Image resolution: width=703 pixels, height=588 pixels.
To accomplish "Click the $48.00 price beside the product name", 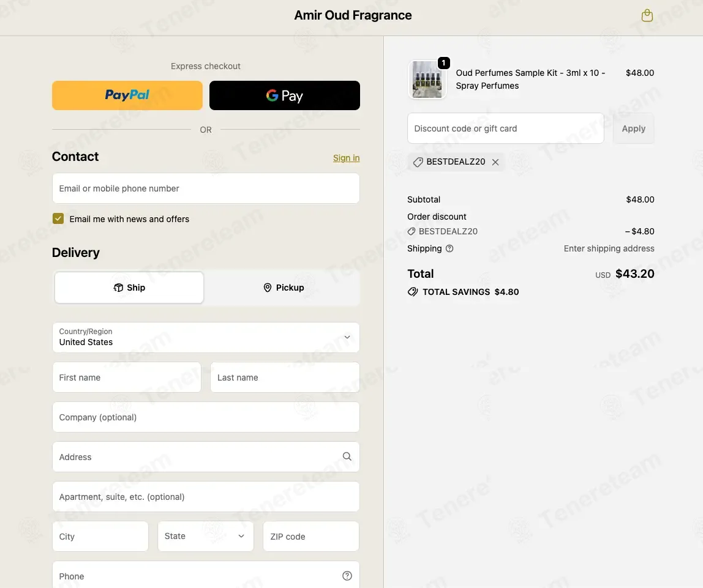I will coord(640,73).
